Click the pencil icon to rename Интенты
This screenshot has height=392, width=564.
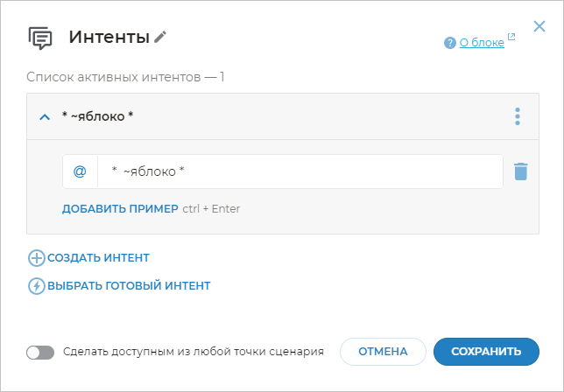pyautogui.click(x=160, y=37)
